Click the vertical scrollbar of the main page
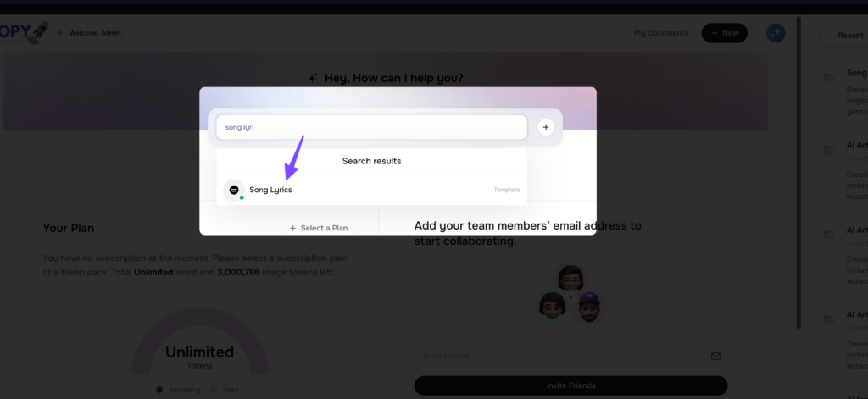 (798, 173)
